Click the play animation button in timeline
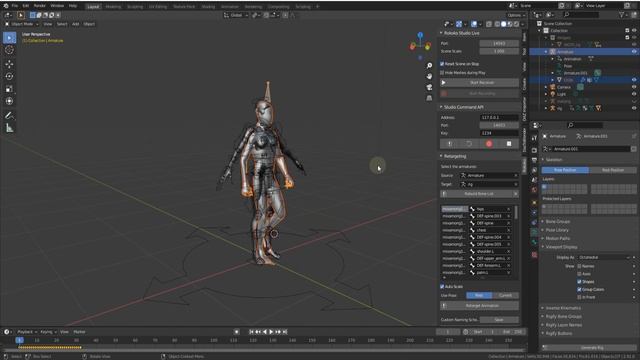The image size is (640, 360). (271, 332)
